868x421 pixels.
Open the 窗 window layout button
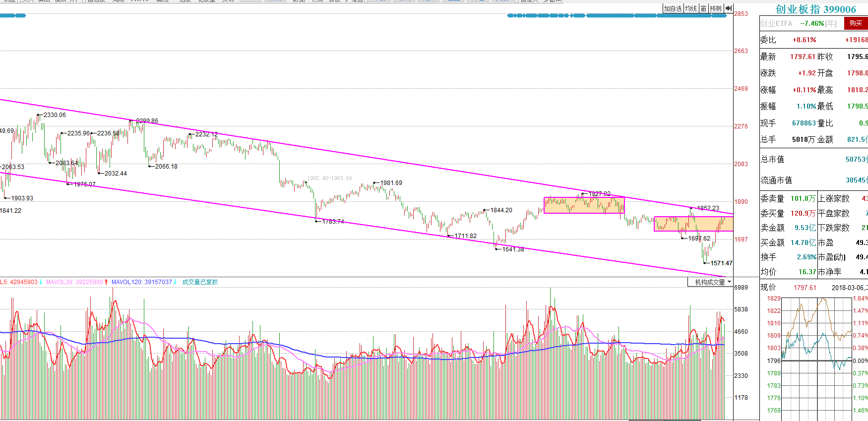pos(703,8)
